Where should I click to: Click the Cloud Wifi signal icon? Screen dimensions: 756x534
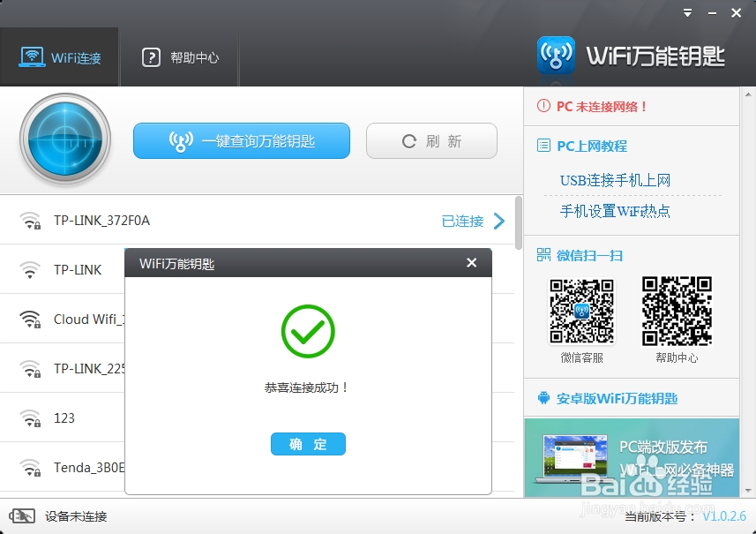click(30, 319)
